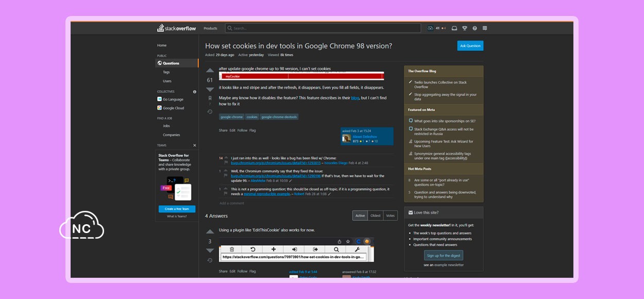
Task: Open Stop aggregating away the signal post
Action: 445,97
